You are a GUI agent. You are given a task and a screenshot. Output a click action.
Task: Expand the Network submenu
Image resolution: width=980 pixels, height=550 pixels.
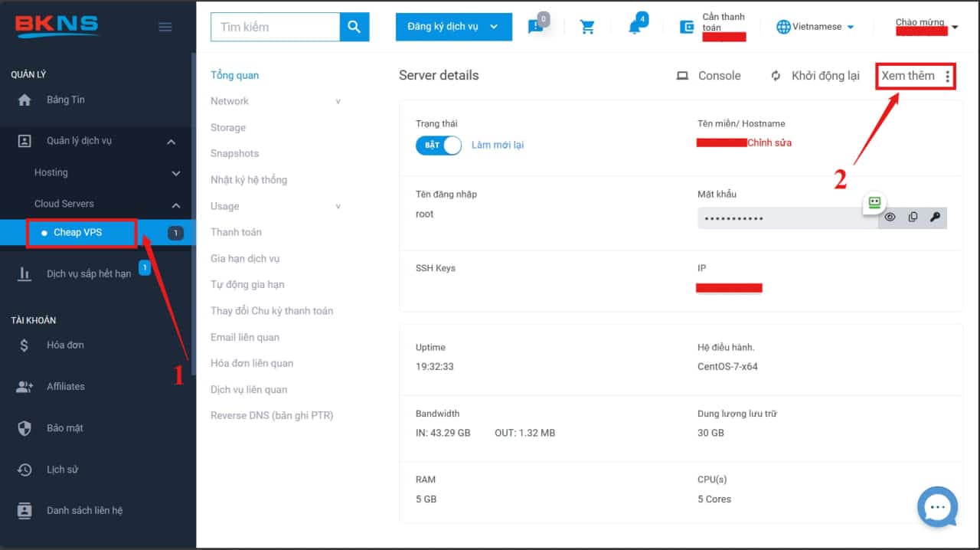click(x=338, y=101)
